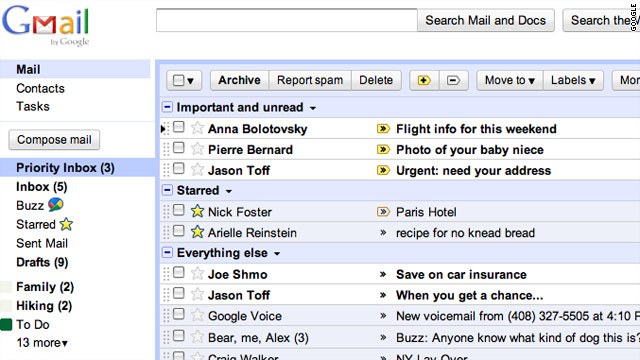Click drag handle of Pierre Bernard row
Image resolution: width=640 pixels, height=360 pixels.
pos(166,149)
